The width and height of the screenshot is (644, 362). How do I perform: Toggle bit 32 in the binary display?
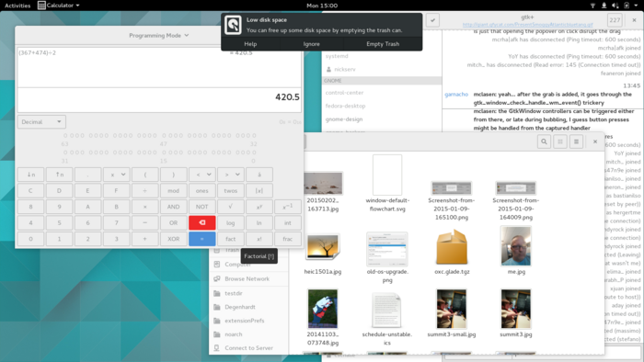254,135
